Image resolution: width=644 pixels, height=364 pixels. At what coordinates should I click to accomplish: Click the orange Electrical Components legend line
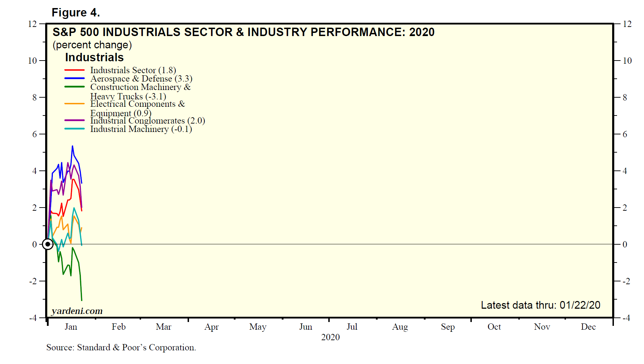click(x=75, y=104)
